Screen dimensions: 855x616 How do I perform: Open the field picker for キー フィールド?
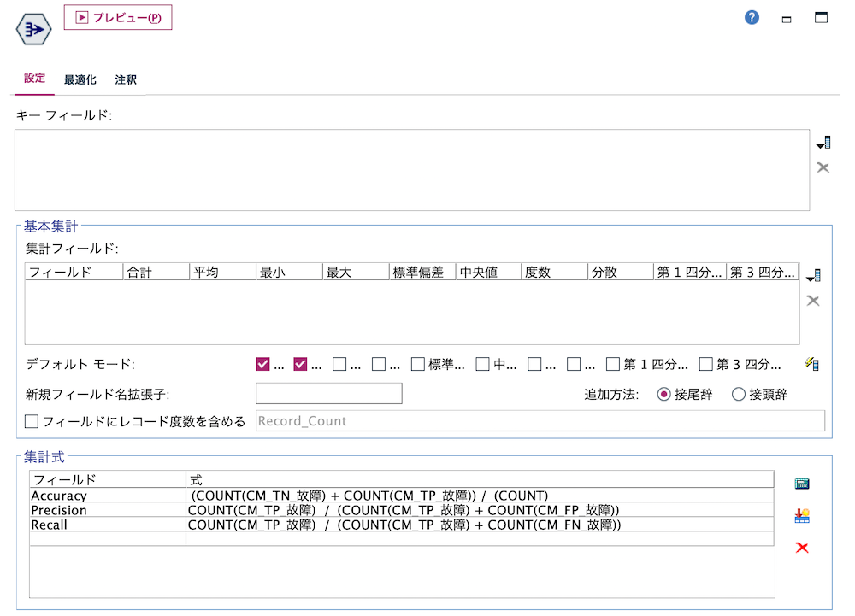[823, 141]
